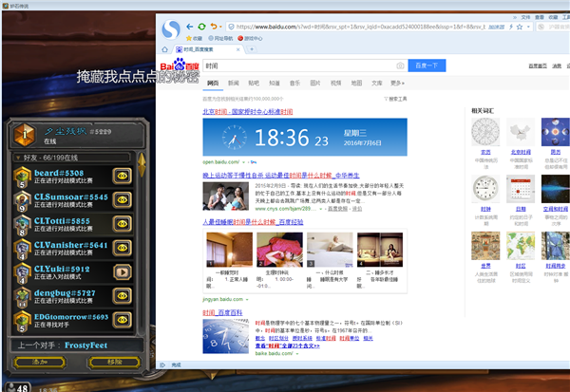Viewport: 570px width, 392px height.
Task: Select the 新闻 search tab
Action: (x=234, y=84)
